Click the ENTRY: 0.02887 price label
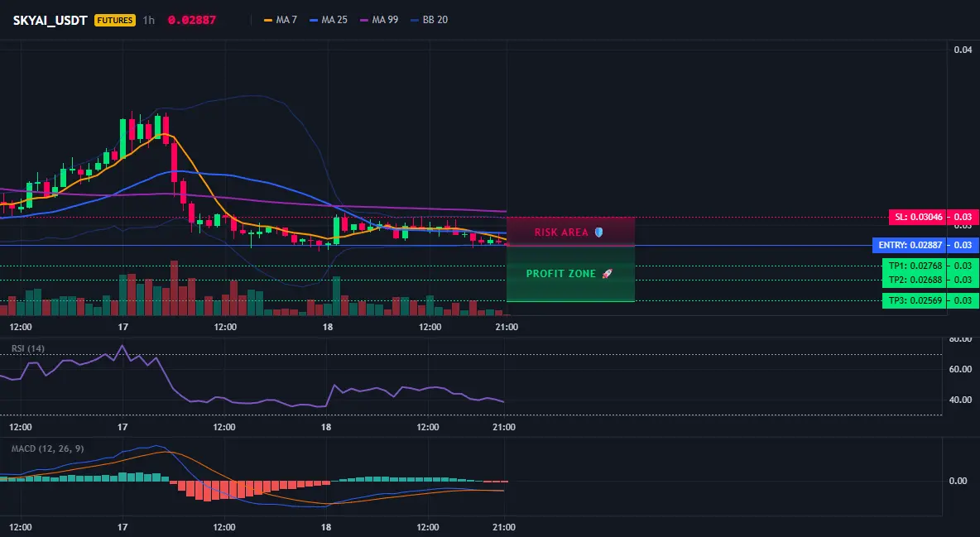 [910, 245]
